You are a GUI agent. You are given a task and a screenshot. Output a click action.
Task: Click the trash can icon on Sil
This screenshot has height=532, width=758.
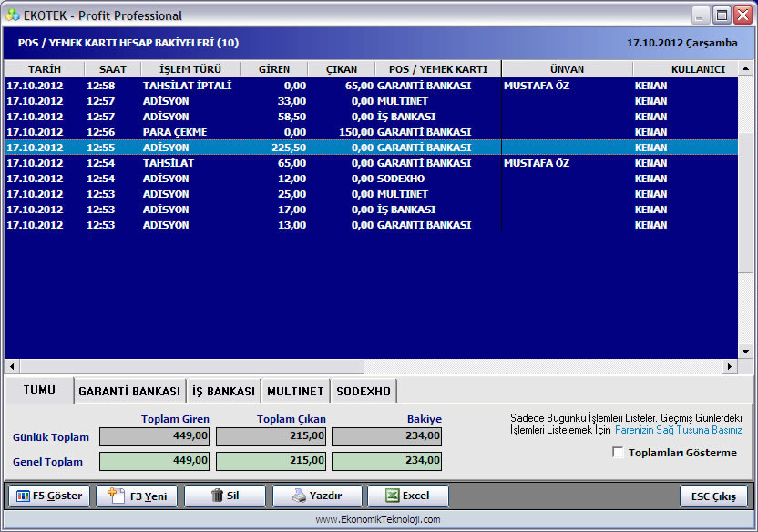coord(217,496)
